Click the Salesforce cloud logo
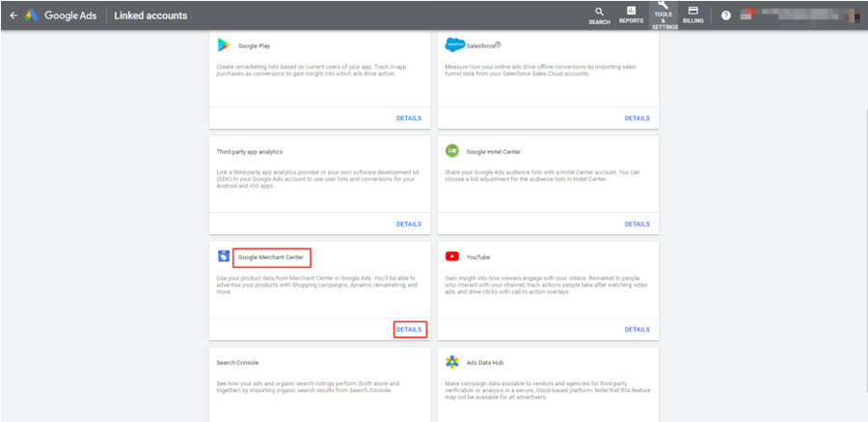The width and height of the screenshot is (868, 422). (x=455, y=45)
